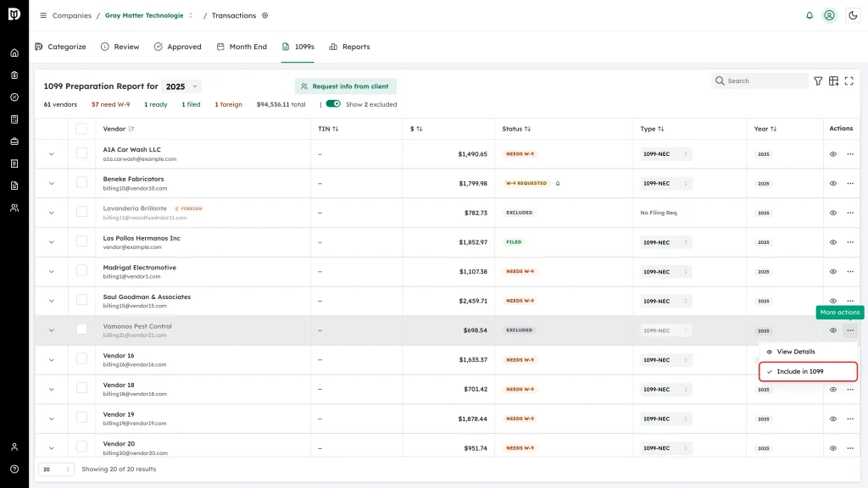
Task: Open more actions for Beneke Fabricators
Action: coord(850,183)
